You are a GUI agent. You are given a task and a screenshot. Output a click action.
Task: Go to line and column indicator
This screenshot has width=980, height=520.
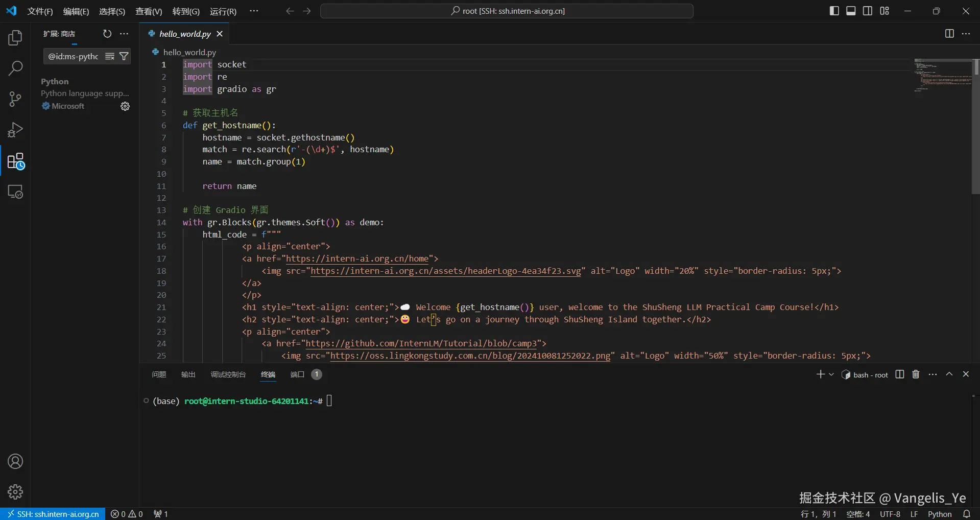pyautogui.click(x=819, y=514)
